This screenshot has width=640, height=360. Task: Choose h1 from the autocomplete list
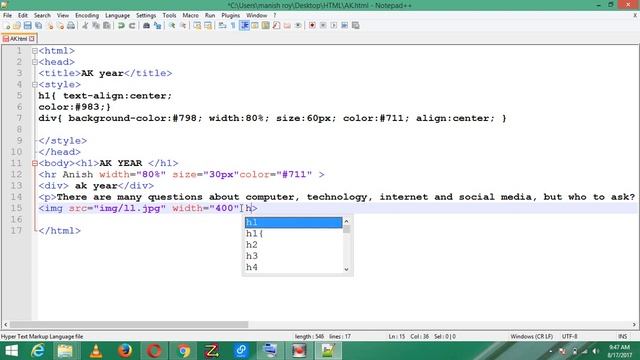293,222
